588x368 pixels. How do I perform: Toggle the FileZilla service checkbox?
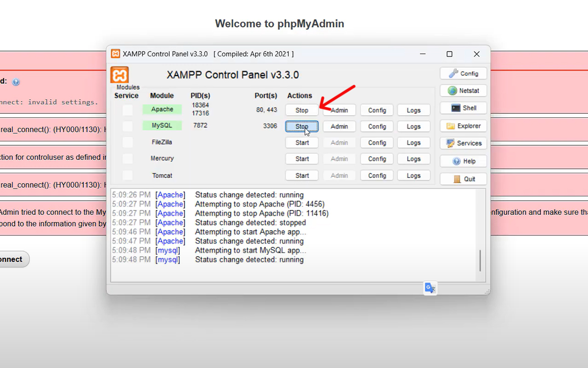(x=127, y=143)
